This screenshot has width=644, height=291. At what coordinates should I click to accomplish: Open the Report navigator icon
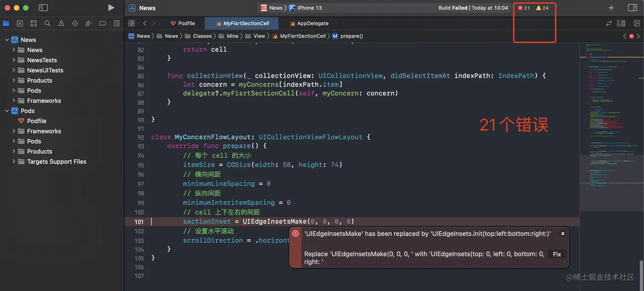(116, 23)
